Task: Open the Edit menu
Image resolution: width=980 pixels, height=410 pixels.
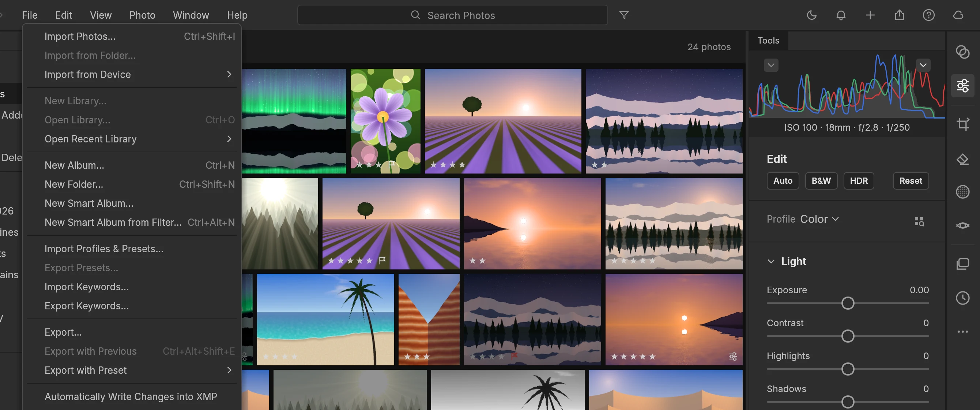Action: pos(63,15)
